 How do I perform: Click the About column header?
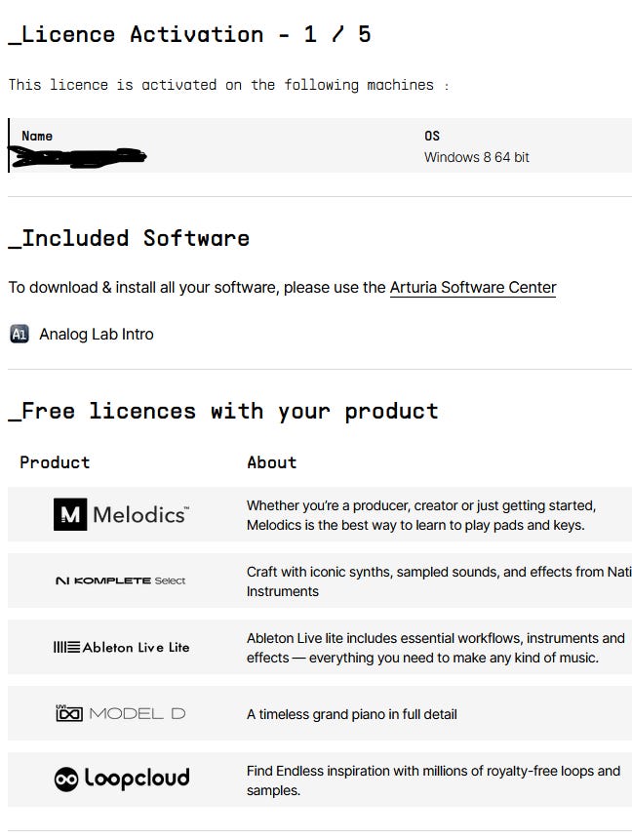(271, 462)
